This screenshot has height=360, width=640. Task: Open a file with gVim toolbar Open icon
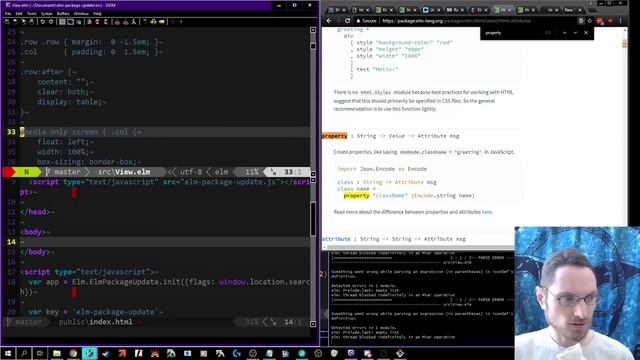(x=7, y=22)
